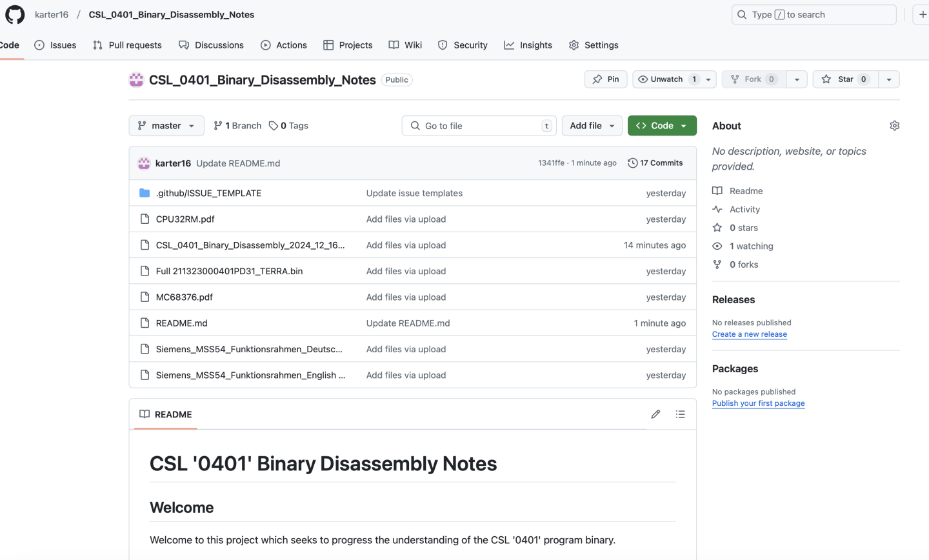The height and width of the screenshot is (560, 929).
Task: Open latest commit message 'Update README.md' in header row
Action: click(238, 163)
